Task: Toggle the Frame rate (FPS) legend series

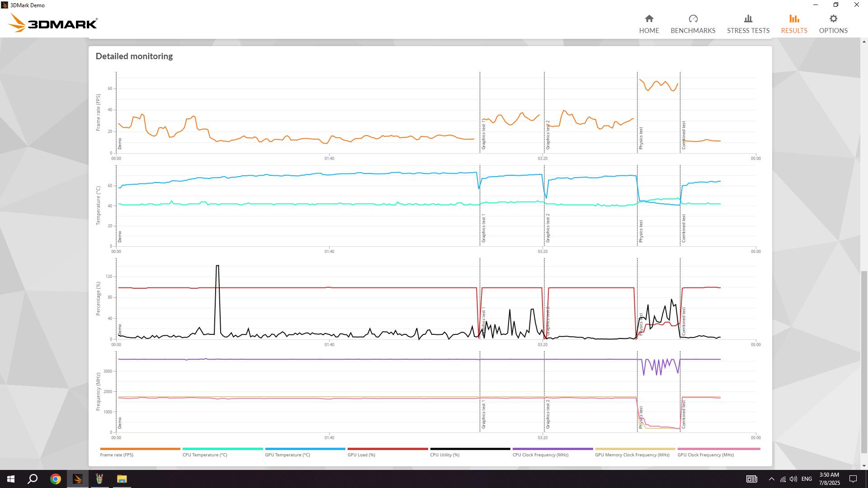Action: 117,455
